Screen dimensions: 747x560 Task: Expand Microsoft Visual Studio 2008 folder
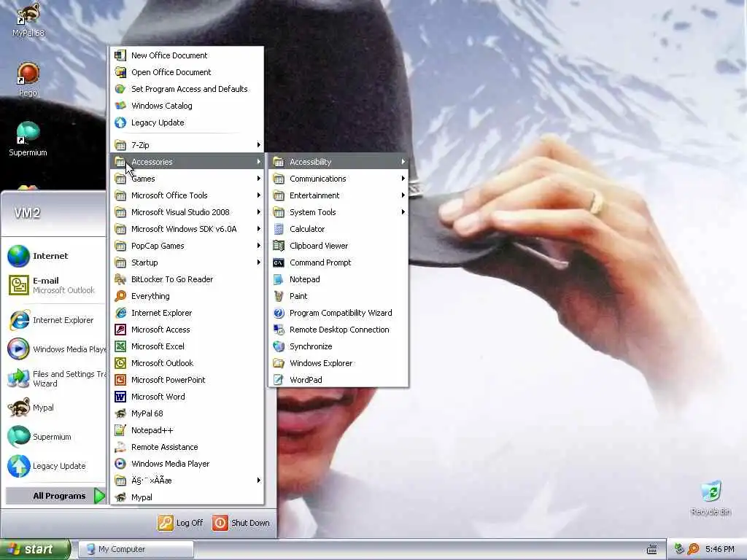(187, 212)
